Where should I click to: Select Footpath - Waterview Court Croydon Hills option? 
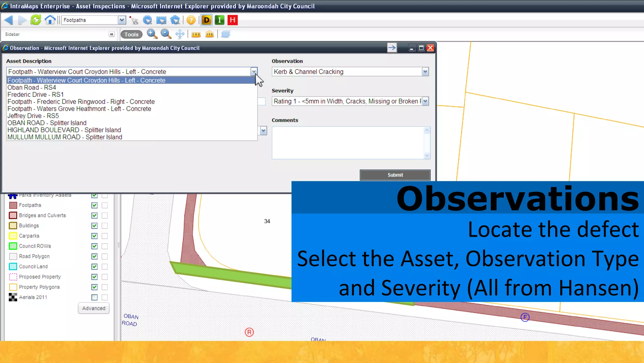[x=132, y=80]
